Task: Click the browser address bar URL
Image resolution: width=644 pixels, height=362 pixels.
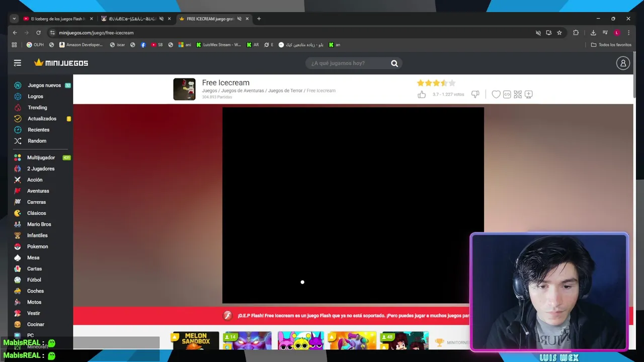Action: tap(96, 33)
